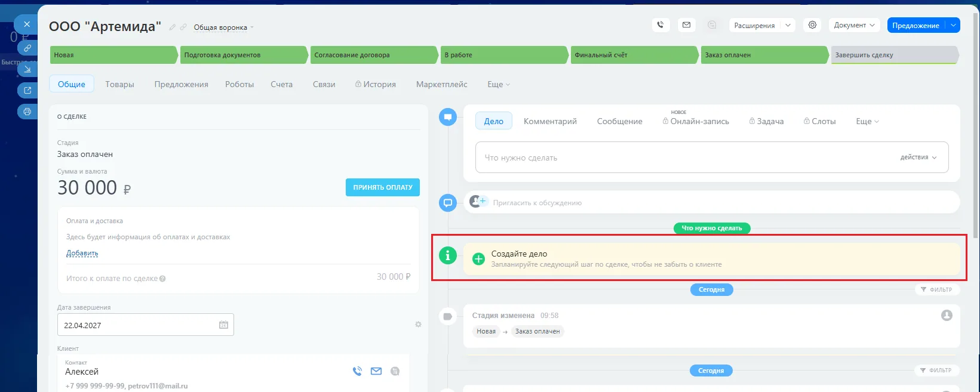Set the deal stage to В работе

[504, 55]
